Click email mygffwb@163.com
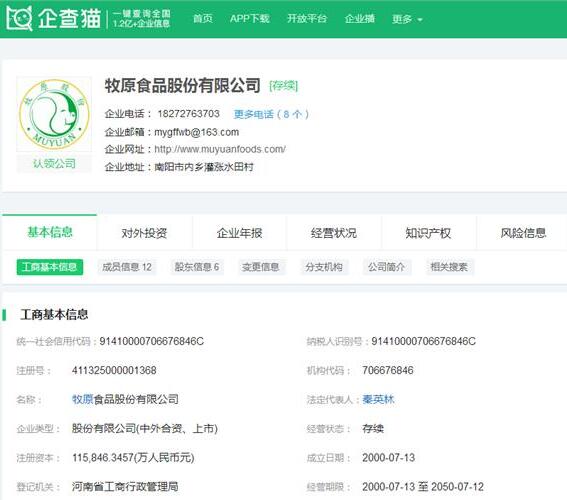 pos(197,132)
